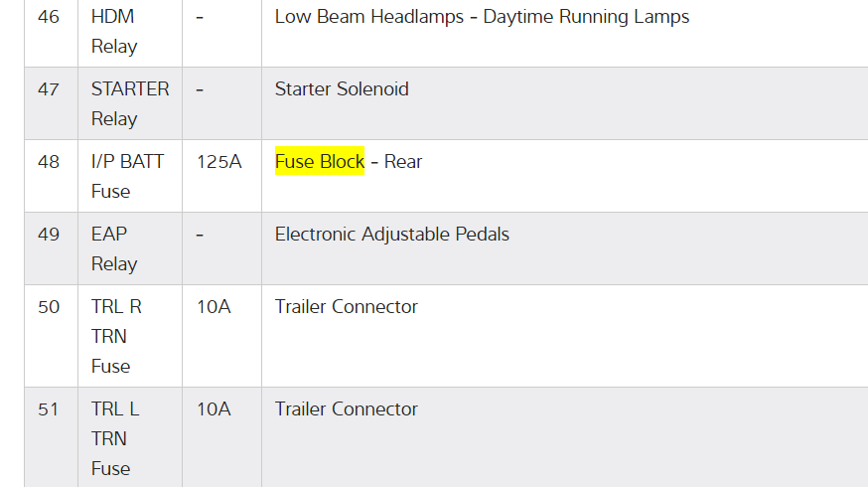Screen dimensions: 868x487
Task: Select the "I/P BATT Fuse" cell
Action: (x=127, y=176)
